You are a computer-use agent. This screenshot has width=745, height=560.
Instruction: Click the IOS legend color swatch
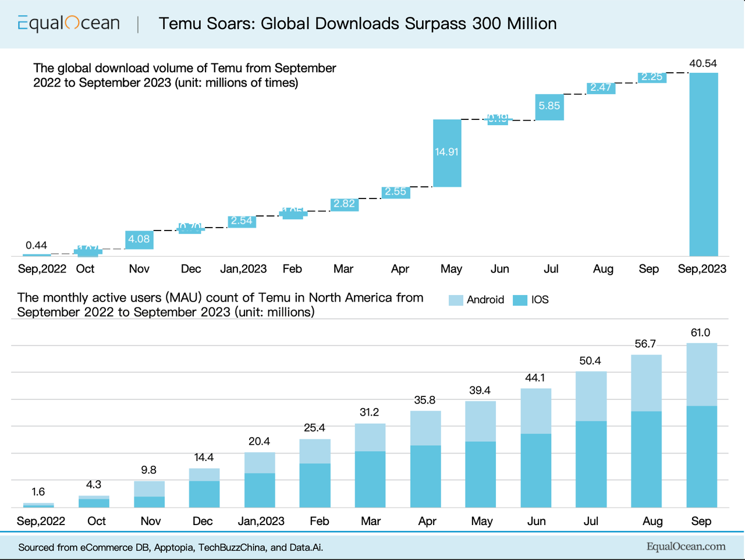pyautogui.click(x=520, y=300)
